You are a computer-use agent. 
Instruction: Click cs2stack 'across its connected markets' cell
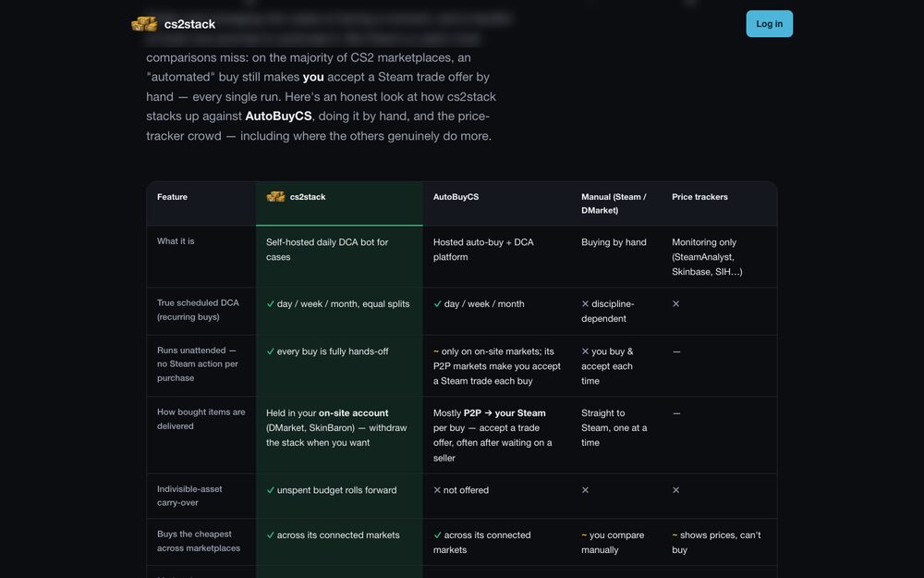point(333,535)
